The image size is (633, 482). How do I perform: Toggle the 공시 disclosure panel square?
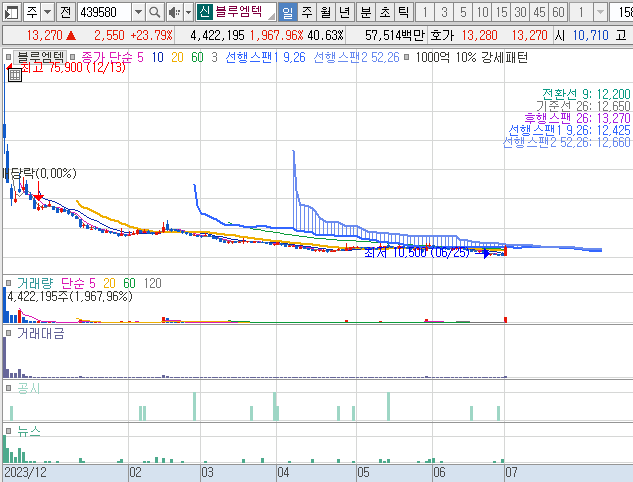(x=8, y=388)
